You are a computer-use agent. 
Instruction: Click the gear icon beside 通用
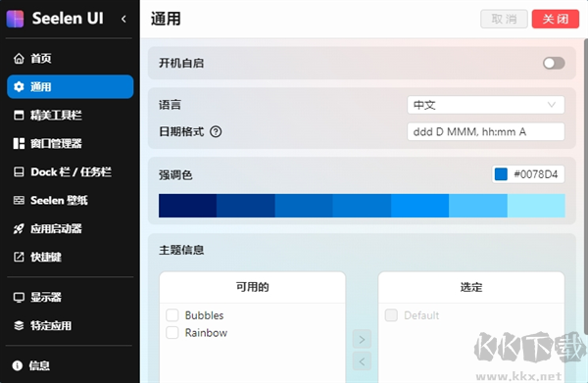coord(19,87)
